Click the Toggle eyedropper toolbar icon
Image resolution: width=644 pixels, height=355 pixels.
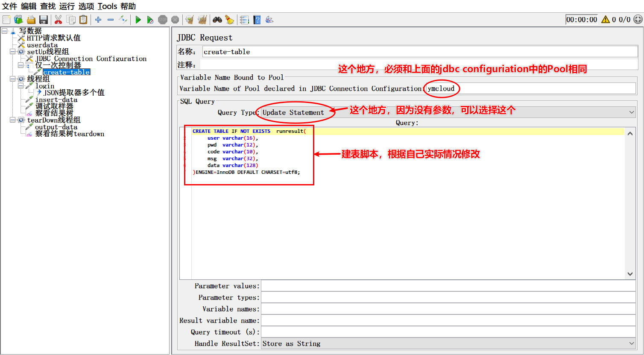click(x=123, y=20)
